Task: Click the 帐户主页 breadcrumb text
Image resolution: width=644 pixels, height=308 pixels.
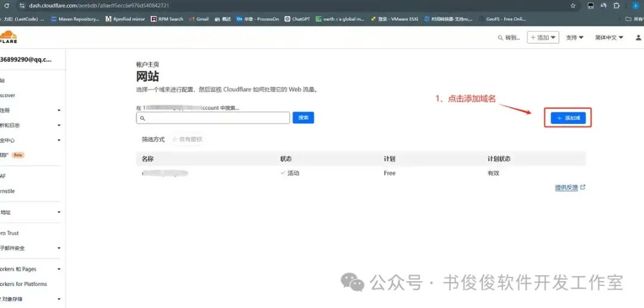Action: (x=147, y=64)
